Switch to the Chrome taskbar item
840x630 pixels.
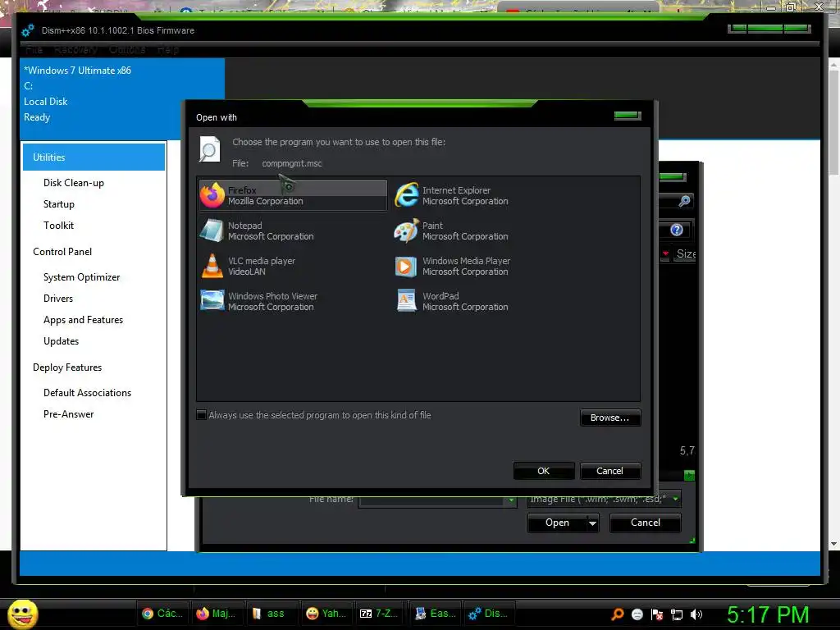click(x=162, y=614)
